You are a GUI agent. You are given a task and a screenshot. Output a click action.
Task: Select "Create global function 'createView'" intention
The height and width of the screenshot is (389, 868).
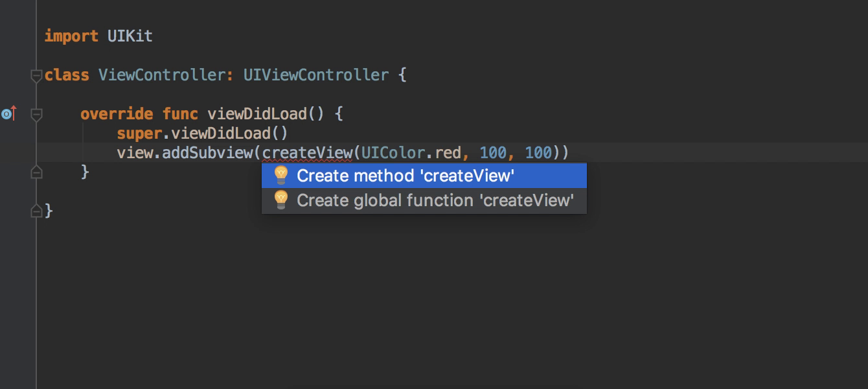(x=424, y=200)
